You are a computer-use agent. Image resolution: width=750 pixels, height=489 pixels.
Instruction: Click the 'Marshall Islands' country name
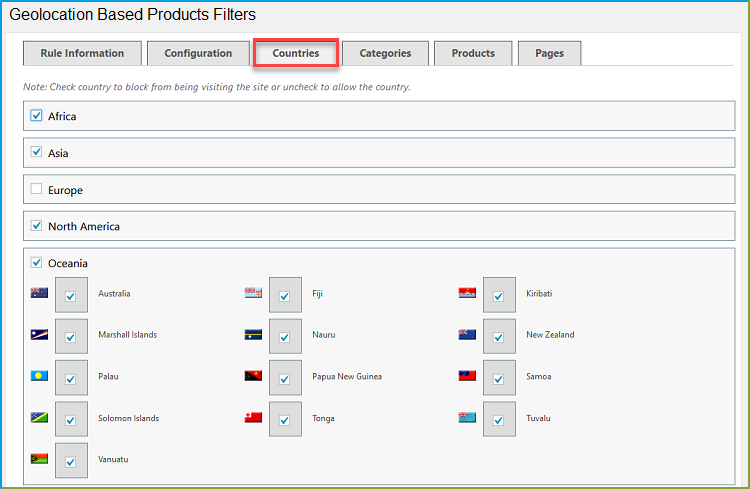(x=128, y=334)
